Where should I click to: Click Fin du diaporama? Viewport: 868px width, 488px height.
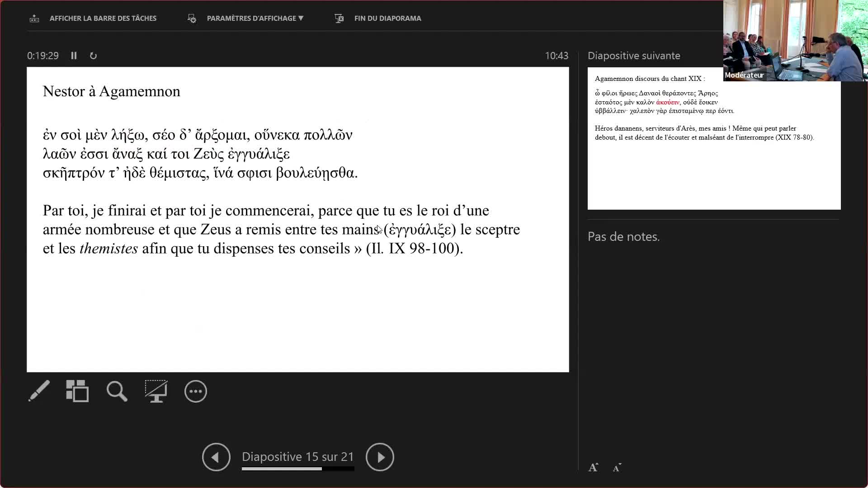tap(387, 19)
